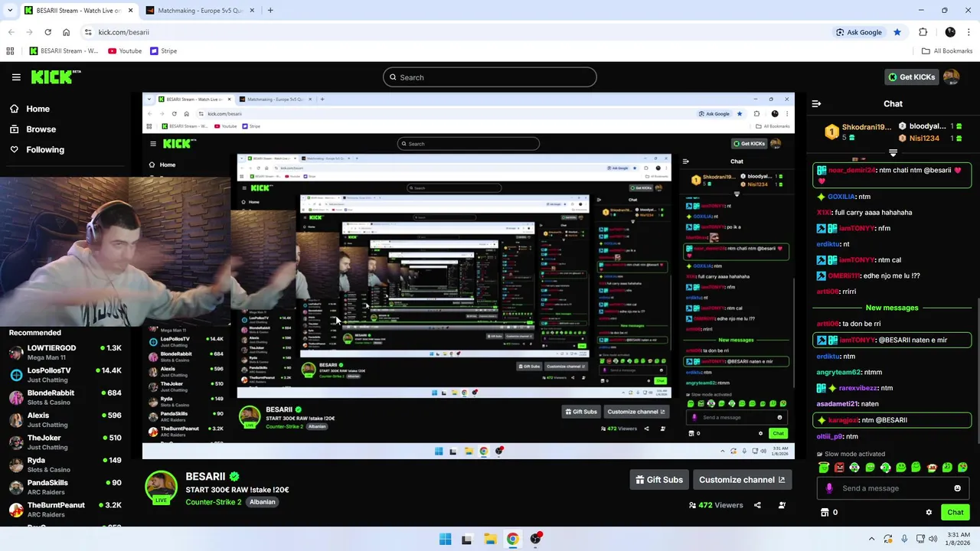Open Chrome three-dot menu
Viewport: 980px width, 551px height.
[x=969, y=32]
